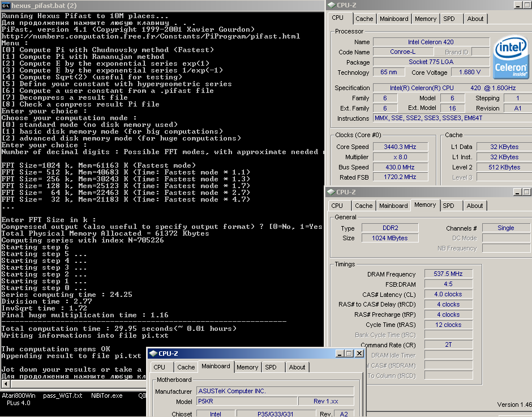
Task: Click the CPU-Z logo icon in the top CPU-Z window
Action: coord(331,5)
